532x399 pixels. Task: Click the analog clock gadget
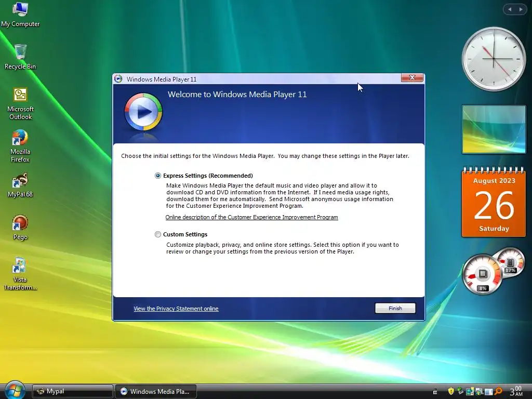click(x=494, y=59)
